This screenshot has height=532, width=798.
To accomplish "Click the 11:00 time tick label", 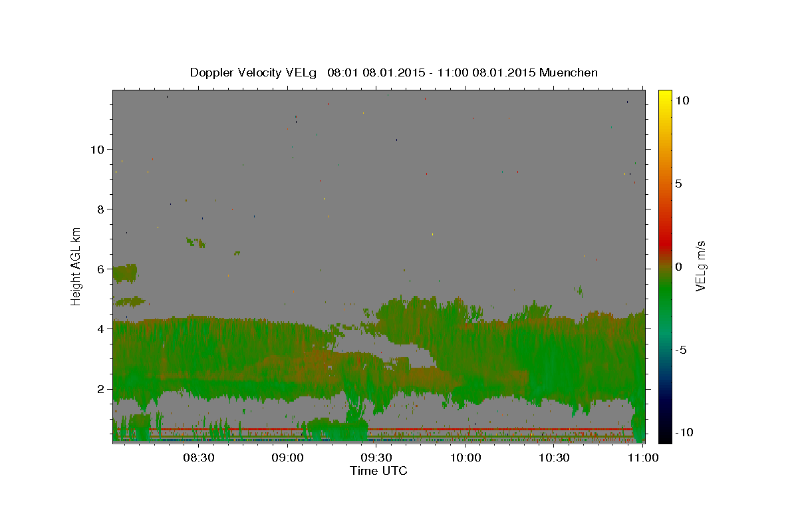I will click(x=643, y=458).
